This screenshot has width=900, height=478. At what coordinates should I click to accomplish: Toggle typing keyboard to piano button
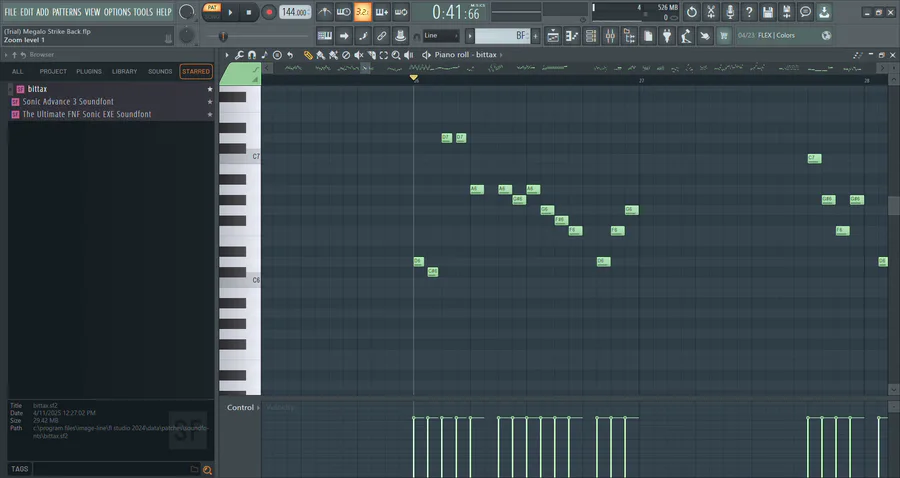click(x=325, y=36)
